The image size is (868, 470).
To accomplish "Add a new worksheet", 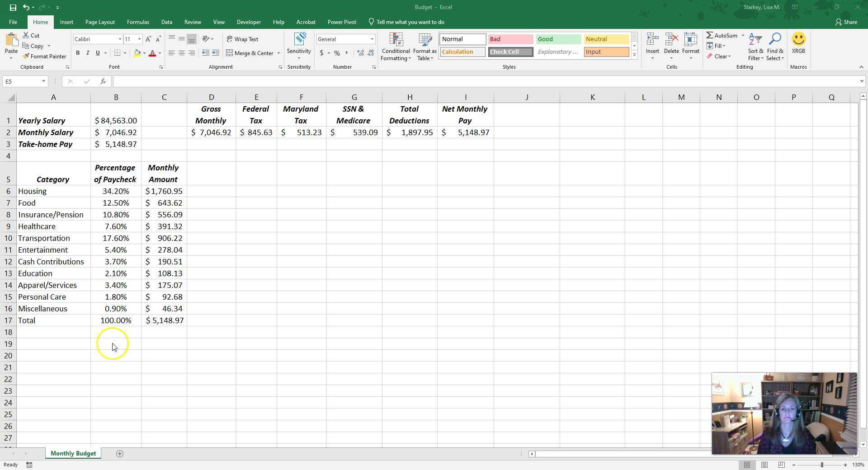I will (x=120, y=453).
